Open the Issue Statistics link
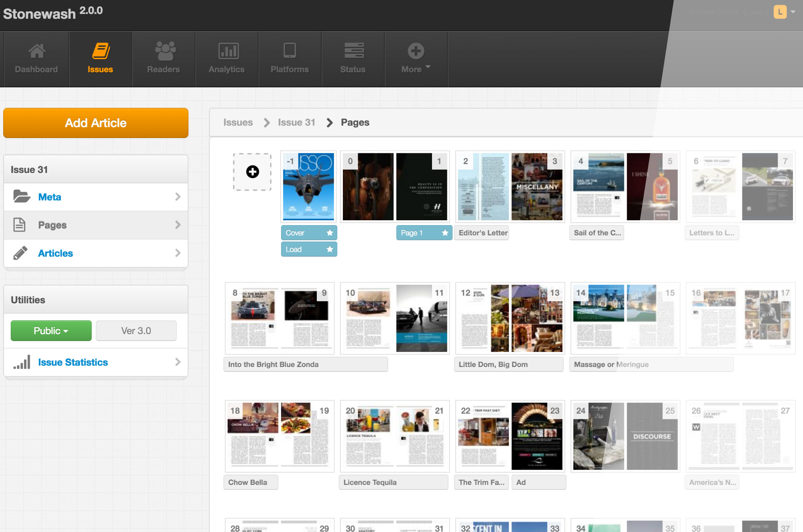The image size is (803, 532). pyautogui.click(x=73, y=362)
